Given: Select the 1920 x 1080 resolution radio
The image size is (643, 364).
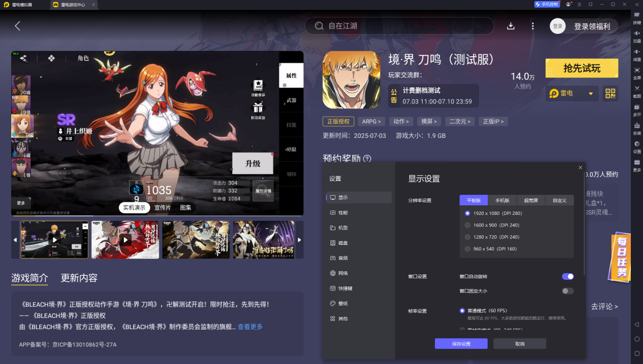Looking at the screenshot, I should pyautogui.click(x=468, y=213).
